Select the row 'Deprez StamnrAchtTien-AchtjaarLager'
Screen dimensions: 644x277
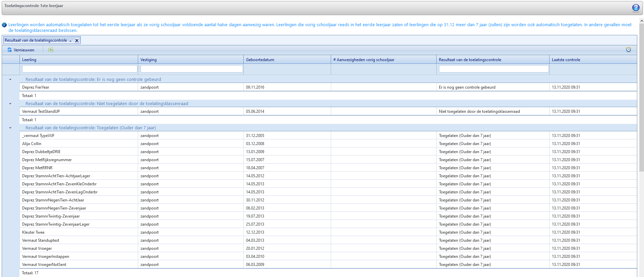tap(328, 176)
